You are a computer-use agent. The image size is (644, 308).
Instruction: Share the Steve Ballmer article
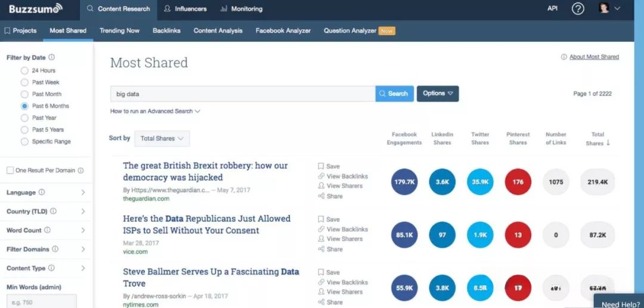330,302
